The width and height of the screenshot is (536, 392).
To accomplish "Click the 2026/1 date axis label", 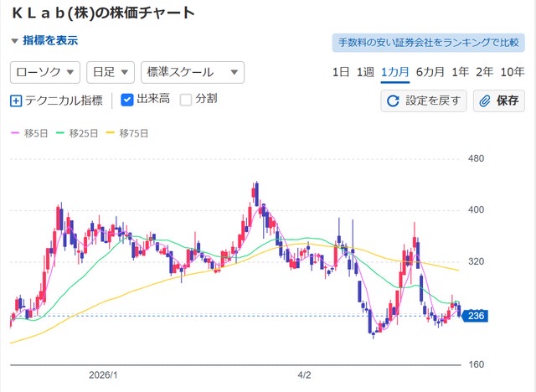I will pyautogui.click(x=103, y=375).
